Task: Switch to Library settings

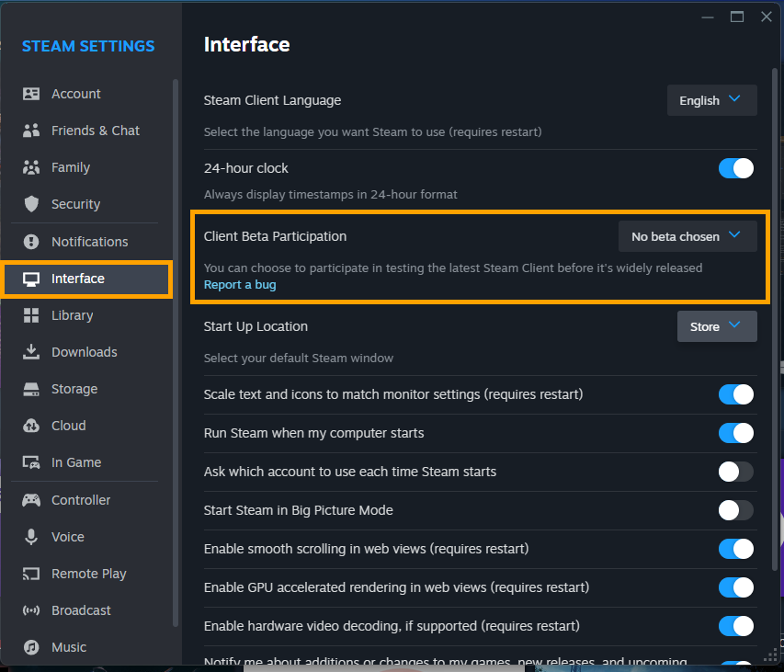Action: pos(87,315)
